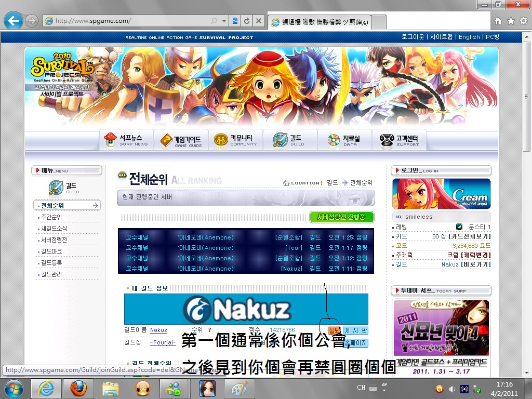532x399 pixels.
Task: Select 전체순위 in the guild sidebar
Action: [67, 205]
